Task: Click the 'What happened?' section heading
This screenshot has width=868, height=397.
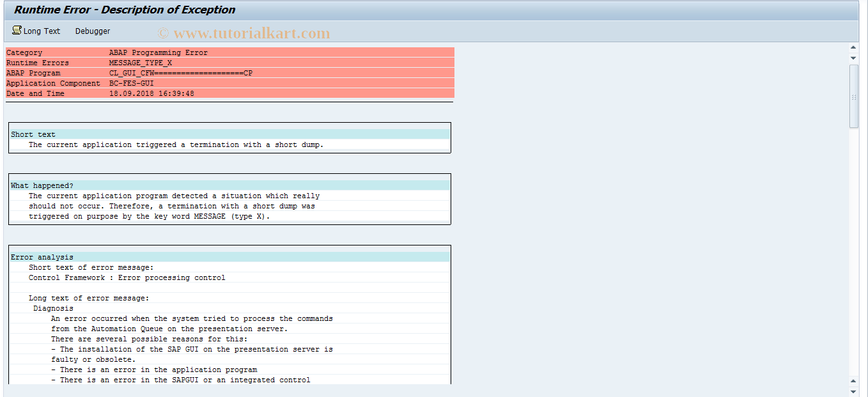Action: tap(42, 185)
